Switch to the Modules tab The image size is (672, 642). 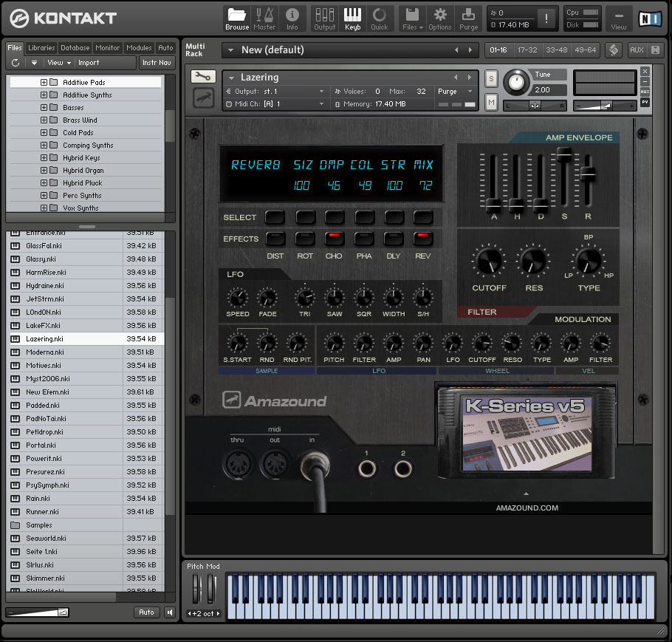pyautogui.click(x=139, y=47)
